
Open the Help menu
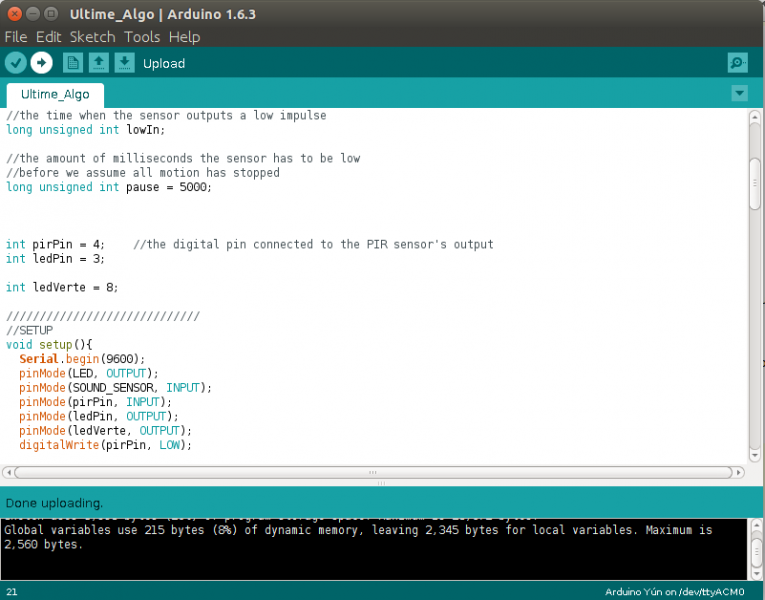tap(184, 37)
